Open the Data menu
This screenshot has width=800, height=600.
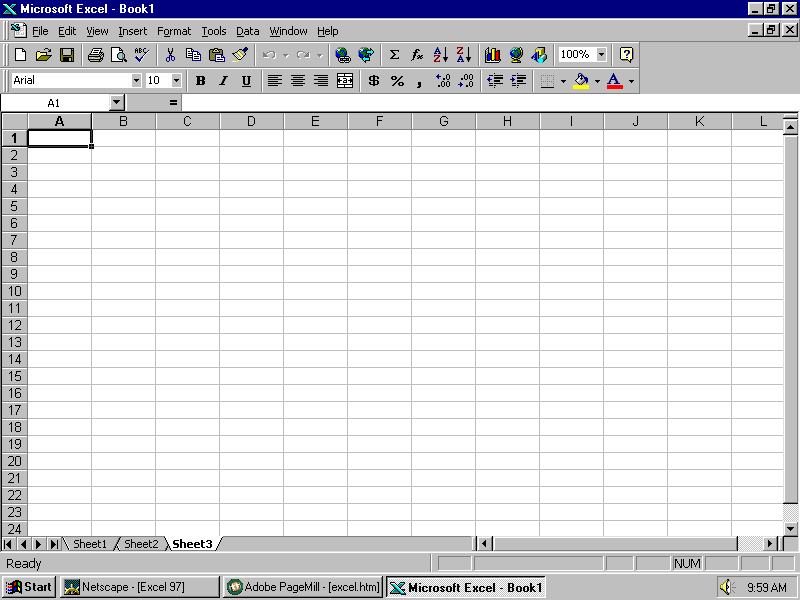247,31
